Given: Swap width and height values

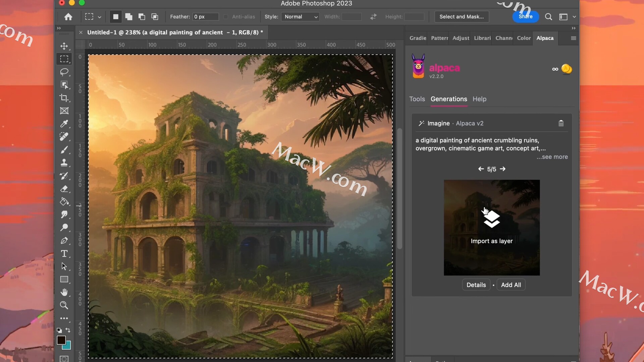Looking at the screenshot, I should 373,17.
